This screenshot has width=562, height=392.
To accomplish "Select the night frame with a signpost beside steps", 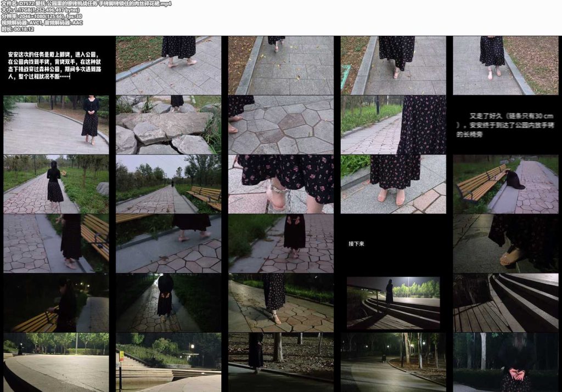I will tap(168, 362).
